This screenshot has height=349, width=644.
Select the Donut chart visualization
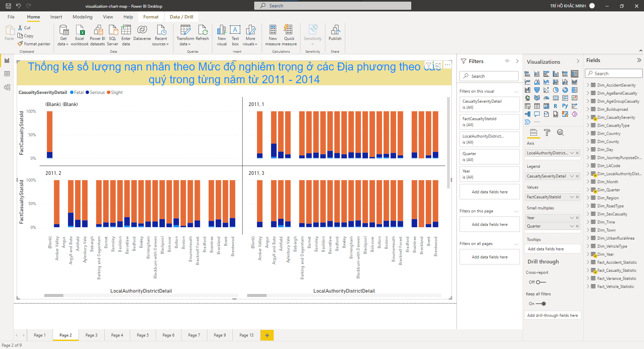[565, 90]
